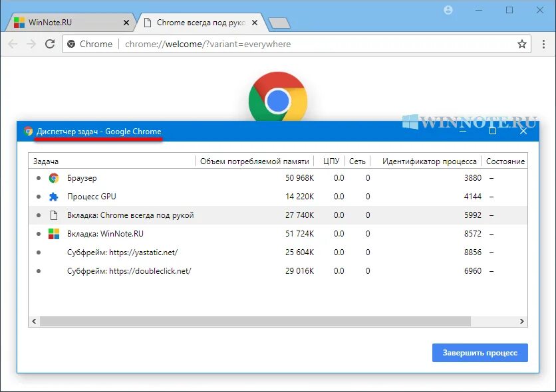556x392 pixels.
Task: Click process ID 3880
Action: click(473, 178)
